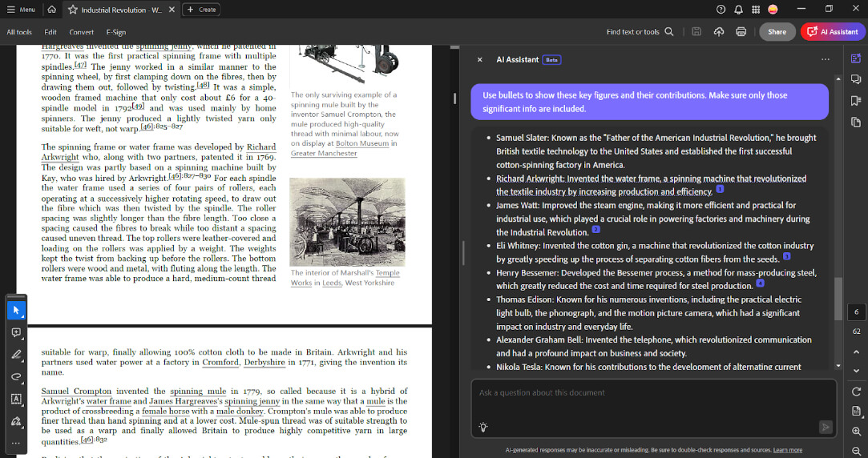Click the zoom out magnifier icon
Screen dimensions: 868x458
856,451
